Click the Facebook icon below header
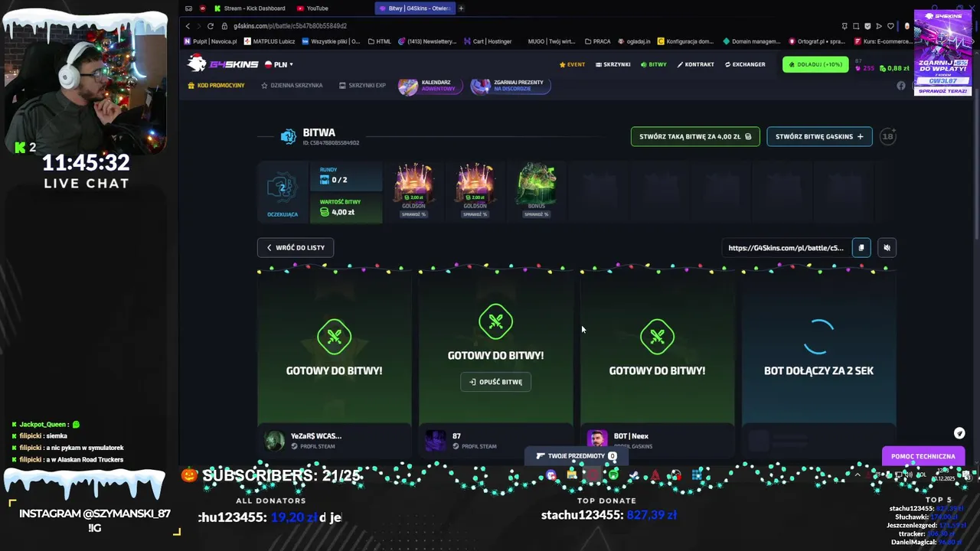Viewport: 980px width, 551px height. pyautogui.click(x=901, y=86)
